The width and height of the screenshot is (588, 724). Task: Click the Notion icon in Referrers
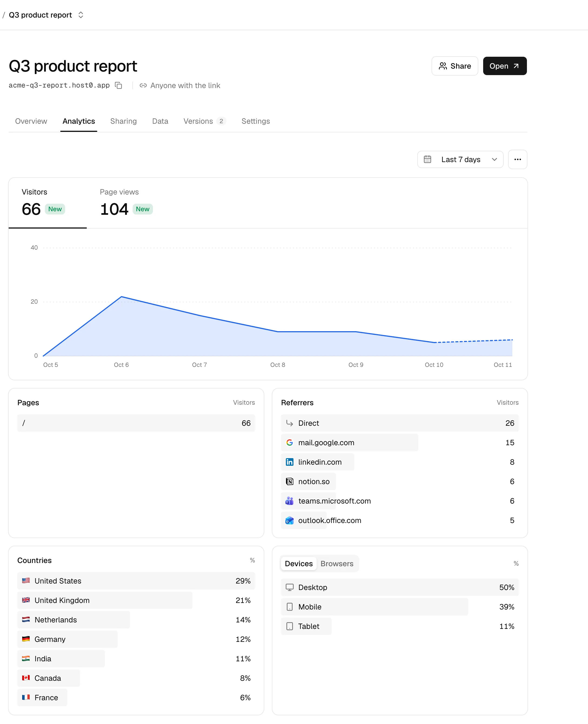click(x=289, y=481)
